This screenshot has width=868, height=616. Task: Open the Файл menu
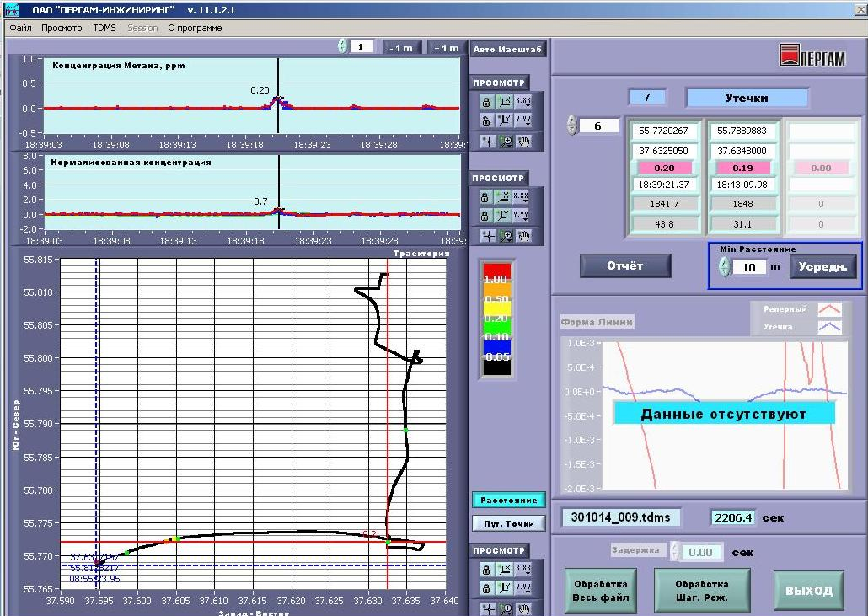(x=20, y=28)
